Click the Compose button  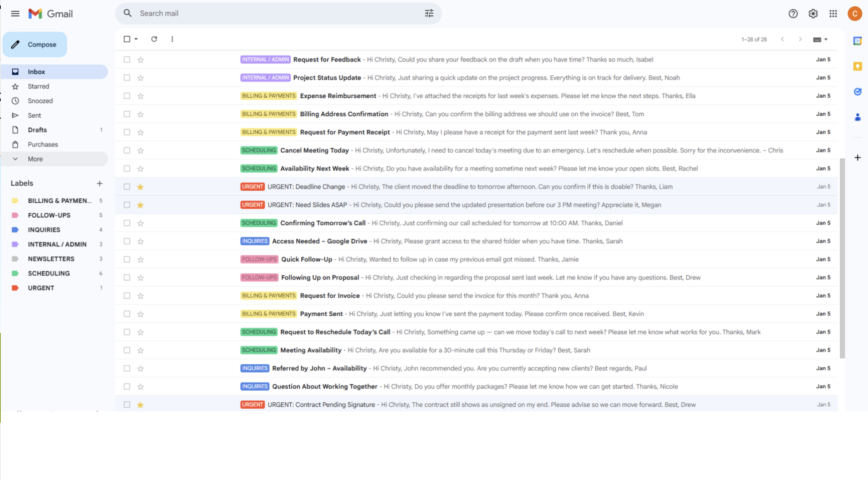(x=35, y=44)
